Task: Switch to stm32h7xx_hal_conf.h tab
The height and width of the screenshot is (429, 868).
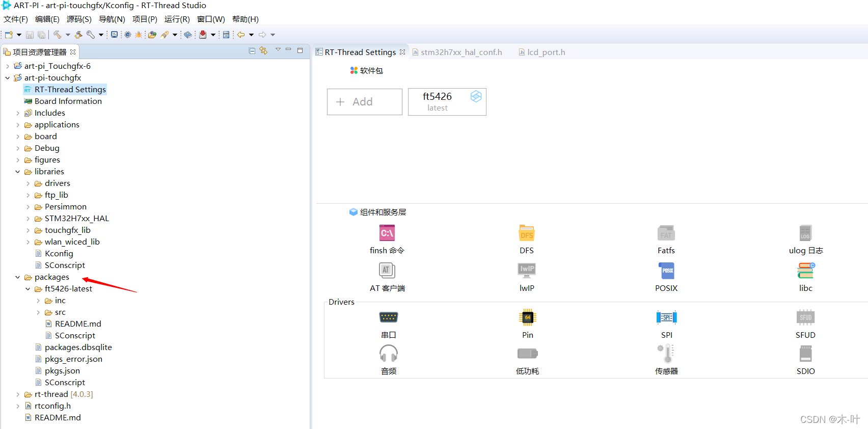Action: click(x=457, y=52)
